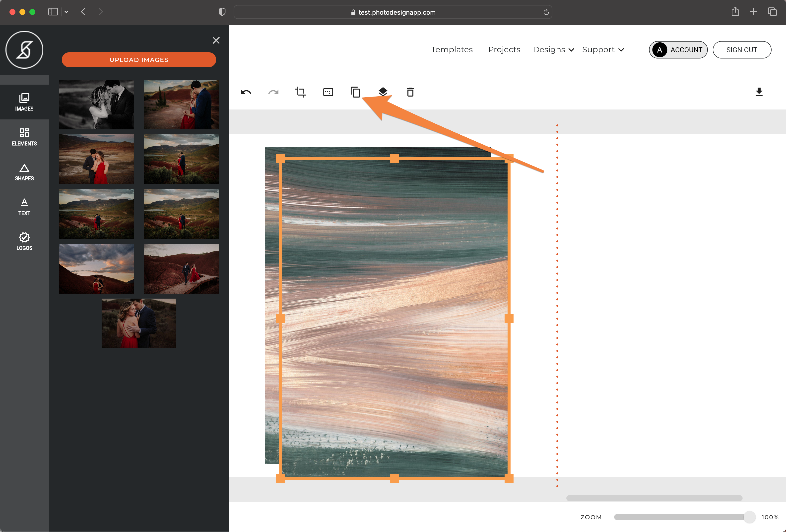Reload the page with refresh icon

click(546, 12)
